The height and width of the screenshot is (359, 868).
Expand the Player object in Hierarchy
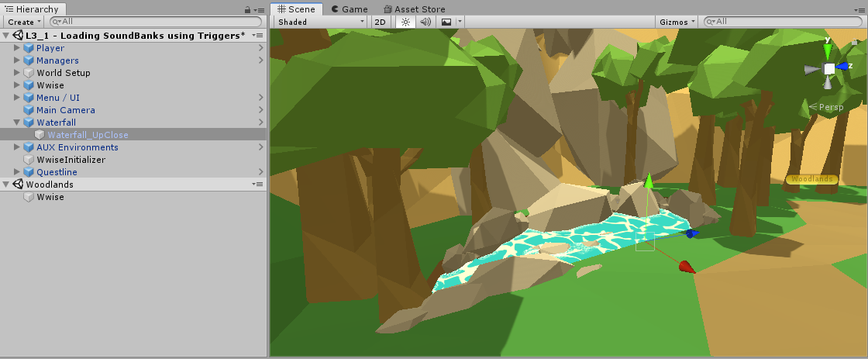click(18, 48)
